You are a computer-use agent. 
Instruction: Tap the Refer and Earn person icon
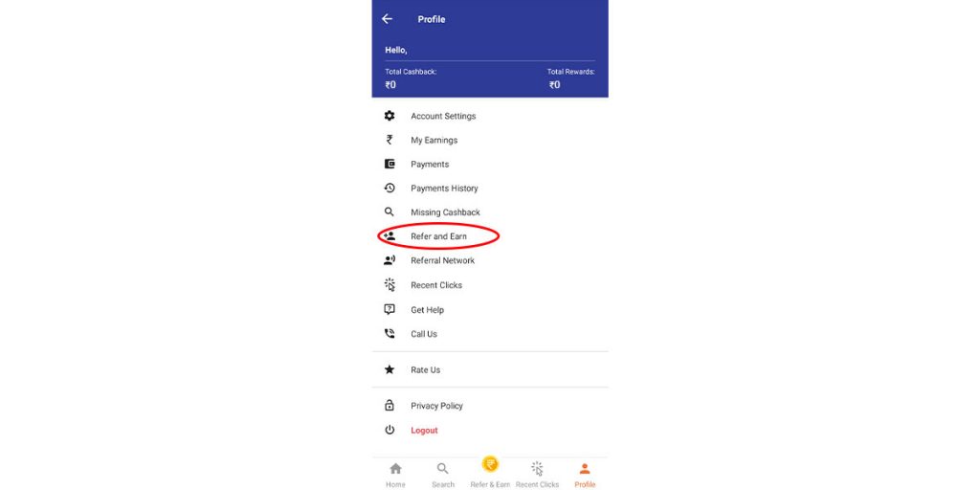coord(390,236)
